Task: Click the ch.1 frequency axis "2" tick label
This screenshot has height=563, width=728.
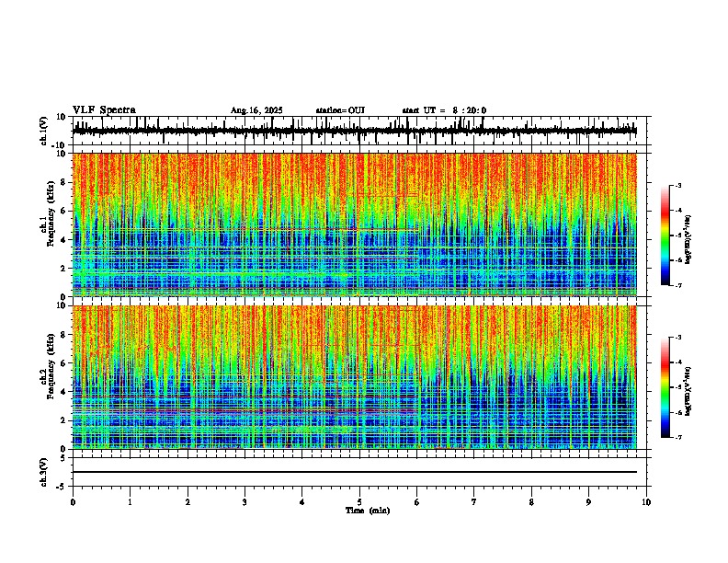Action: coord(63,269)
